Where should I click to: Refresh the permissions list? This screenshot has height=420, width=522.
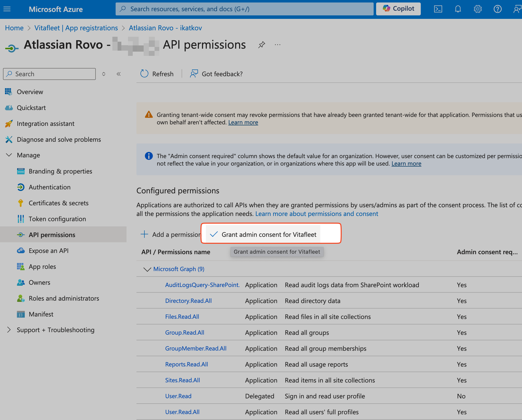click(x=157, y=74)
